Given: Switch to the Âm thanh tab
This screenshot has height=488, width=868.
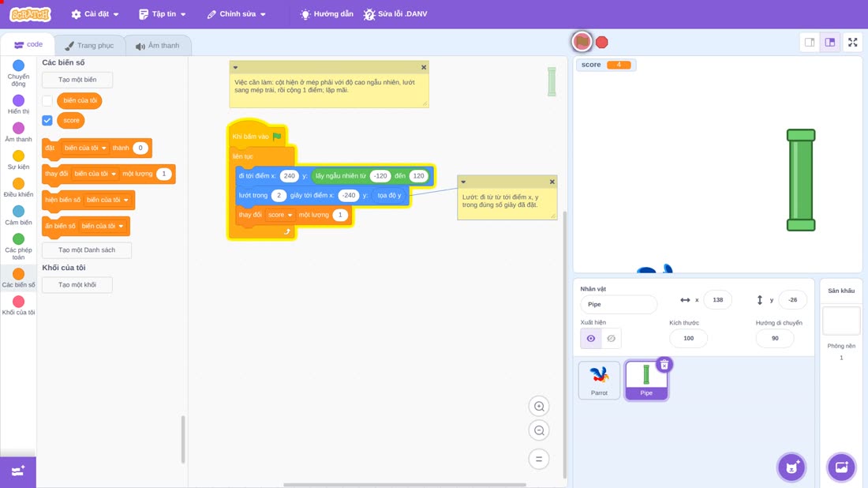Looking at the screenshot, I should (x=158, y=46).
